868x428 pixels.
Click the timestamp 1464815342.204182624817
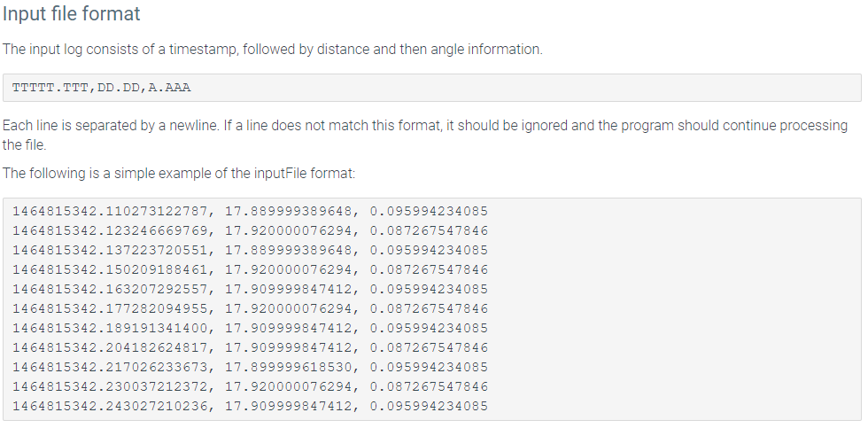[110, 347]
